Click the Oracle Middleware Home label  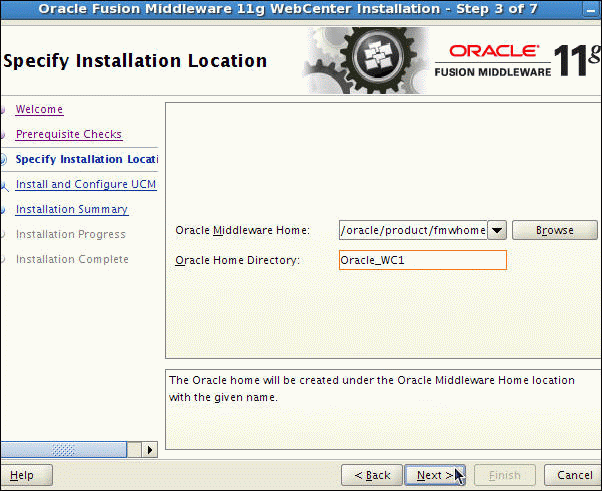[243, 230]
